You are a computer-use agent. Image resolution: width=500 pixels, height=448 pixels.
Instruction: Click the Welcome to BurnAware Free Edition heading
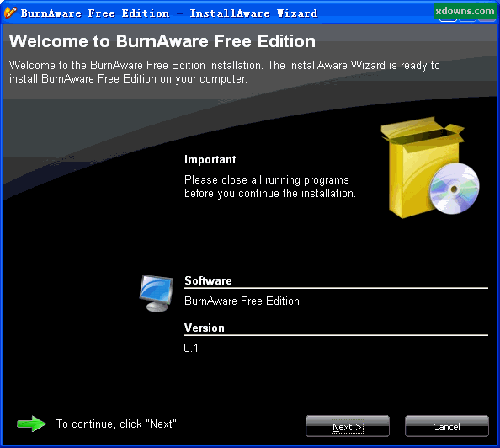[x=162, y=41]
